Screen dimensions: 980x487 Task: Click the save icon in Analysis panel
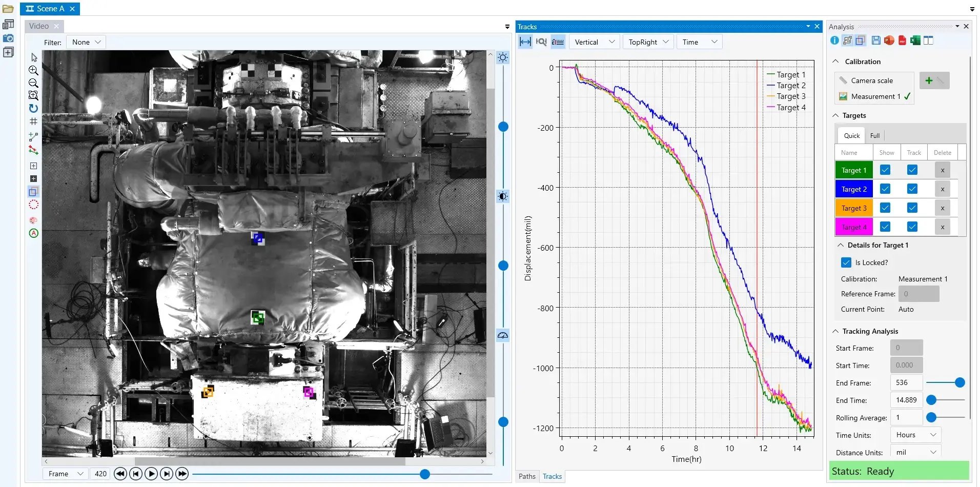coord(876,40)
